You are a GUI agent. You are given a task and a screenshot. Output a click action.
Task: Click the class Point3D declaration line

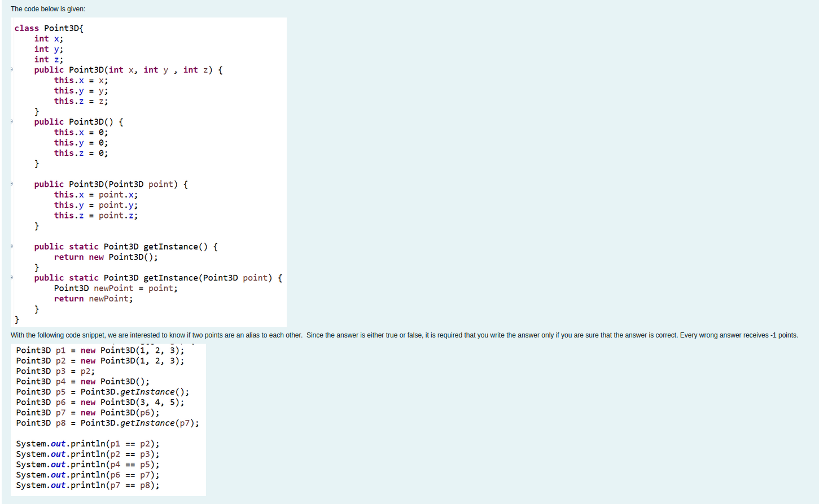click(x=50, y=28)
